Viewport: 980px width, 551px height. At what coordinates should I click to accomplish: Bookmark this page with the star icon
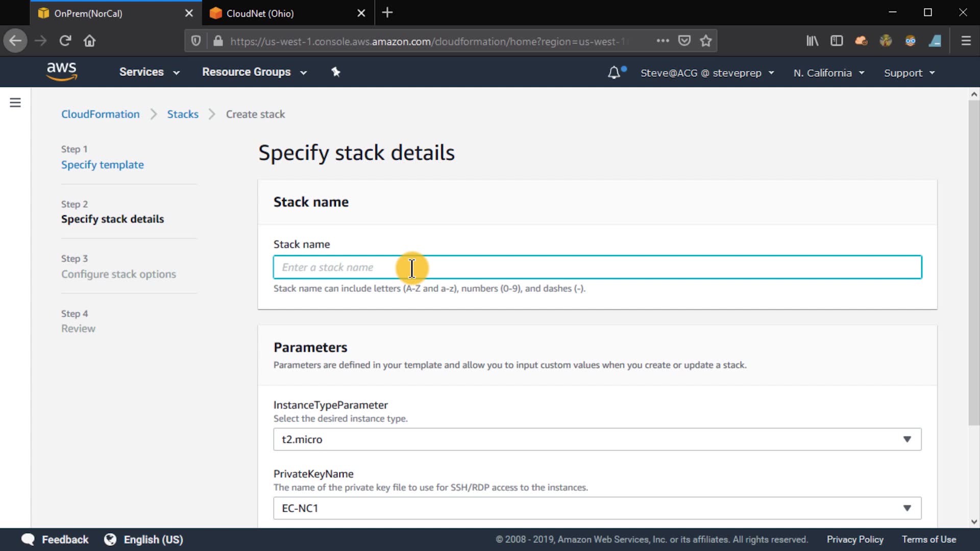click(x=706, y=41)
